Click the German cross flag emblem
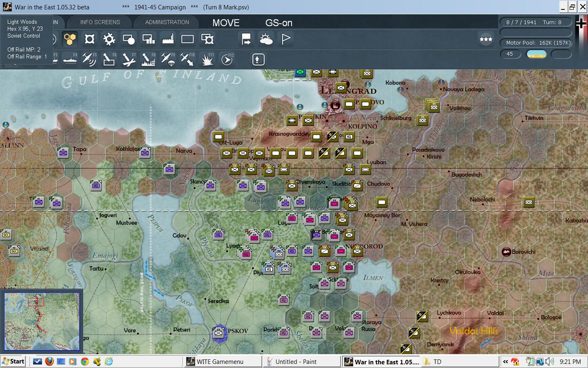The height and width of the screenshot is (368, 588). click(581, 23)
